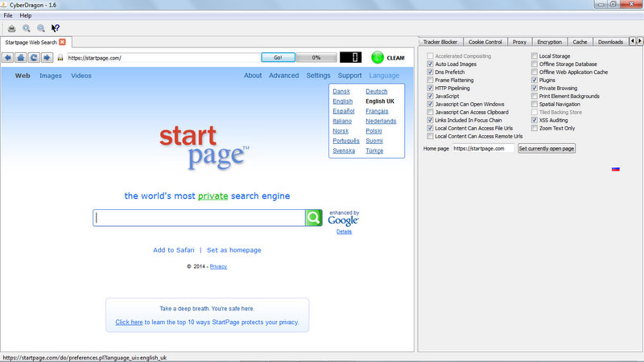
Task: Focus the Startpage search box
Action: 199,218
